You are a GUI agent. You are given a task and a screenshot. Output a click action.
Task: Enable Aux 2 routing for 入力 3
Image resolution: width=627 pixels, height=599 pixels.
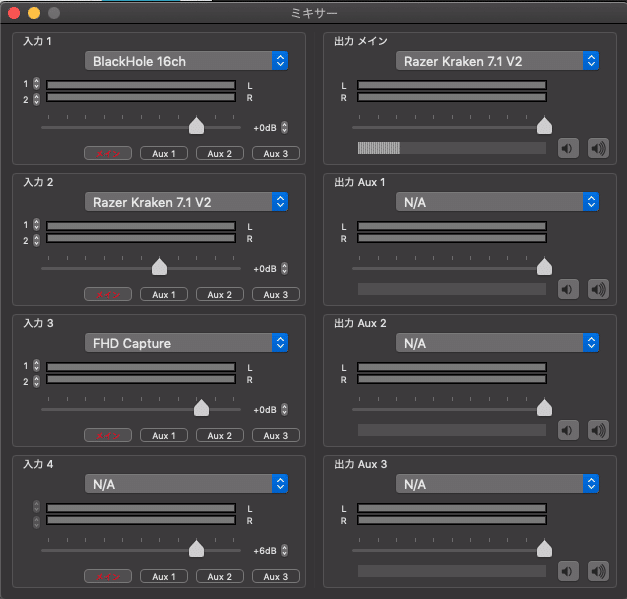[x=220, y=435]
